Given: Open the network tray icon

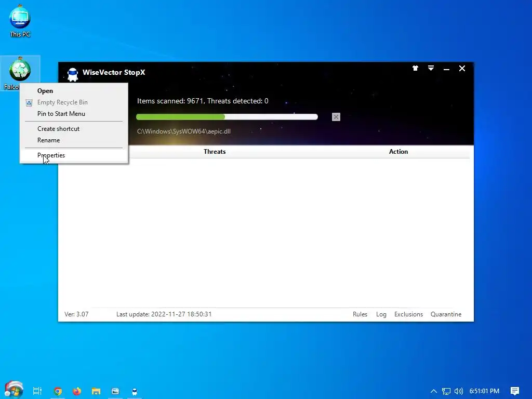Looking at the screenshot, I should click(x=446, y=391).
